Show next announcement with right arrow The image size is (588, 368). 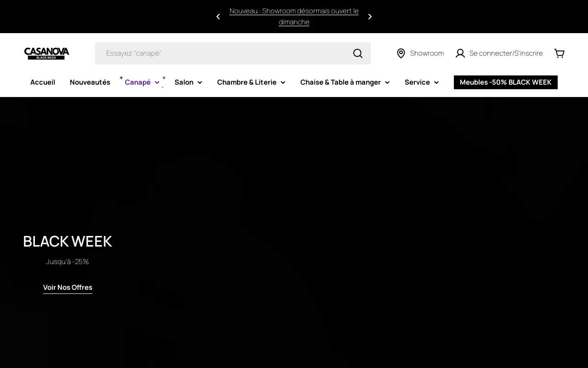(x=370, y=17)
